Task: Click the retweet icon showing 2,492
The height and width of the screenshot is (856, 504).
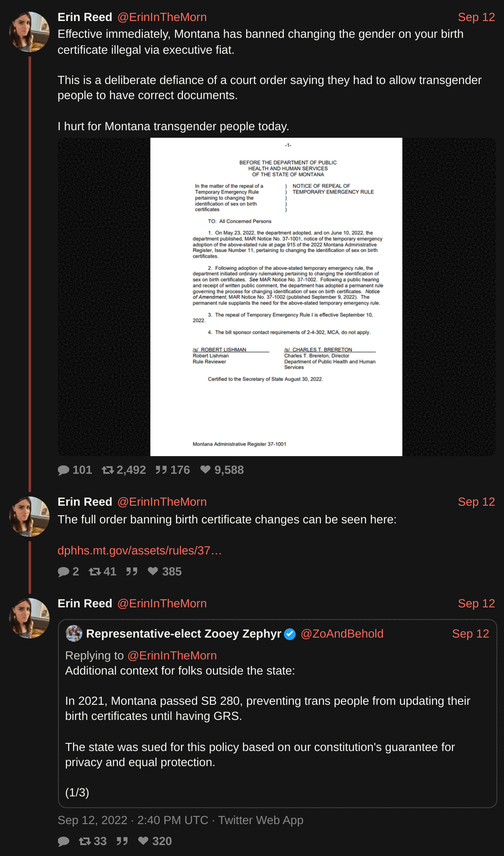Action: [108, 470]
